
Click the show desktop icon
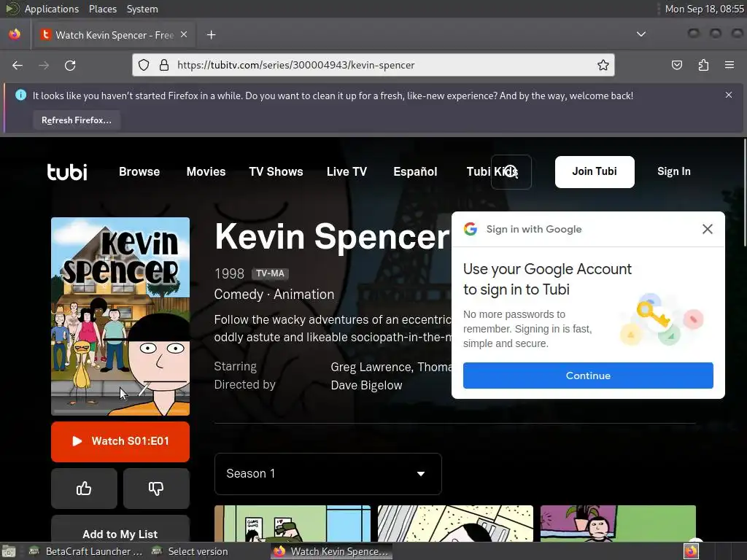[x=9, y=551]
